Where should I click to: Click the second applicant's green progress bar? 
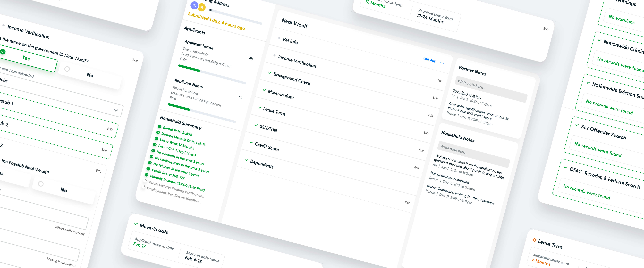click(x=179, y=107)
